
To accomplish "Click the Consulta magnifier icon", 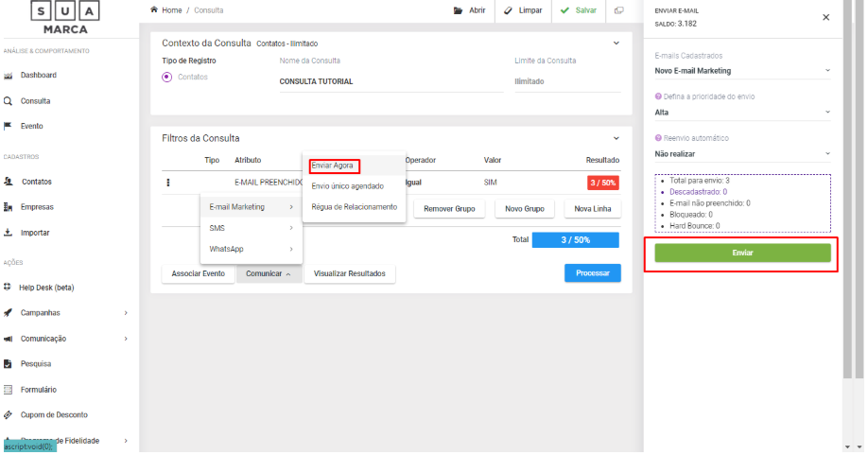I will [9, 101].
